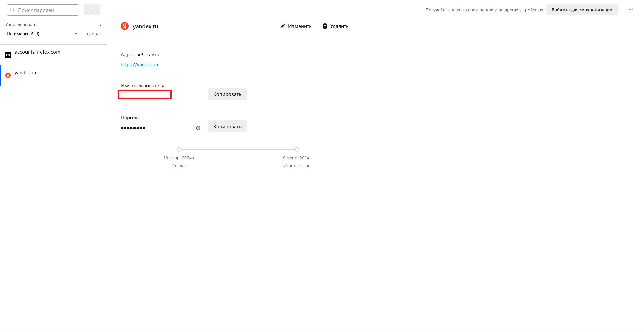Click the plus icon to add password
644x332 pixels.
click(x=92, y=10)
